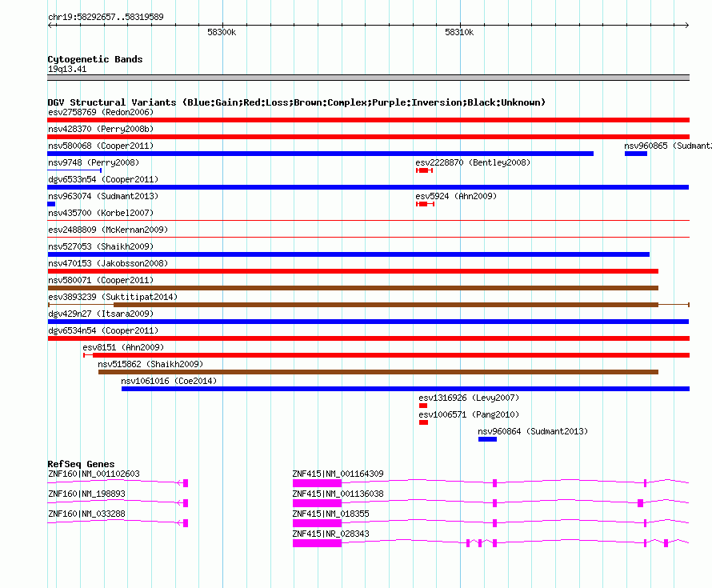
Task: Click the dgv429n27 (Itsara2009) label
Action: [x=101, y=314]
